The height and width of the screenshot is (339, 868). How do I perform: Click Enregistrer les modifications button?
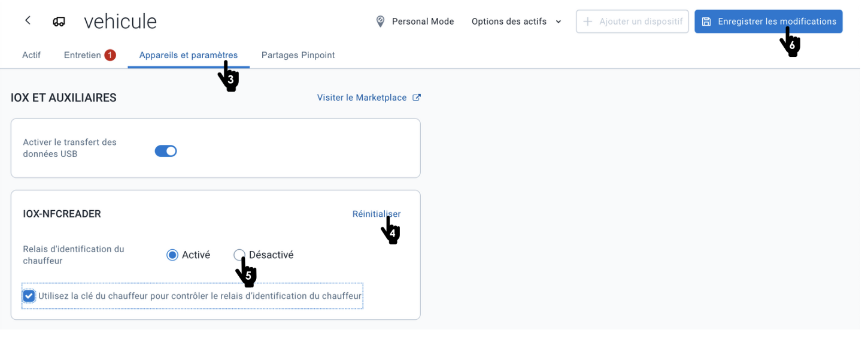769,22
